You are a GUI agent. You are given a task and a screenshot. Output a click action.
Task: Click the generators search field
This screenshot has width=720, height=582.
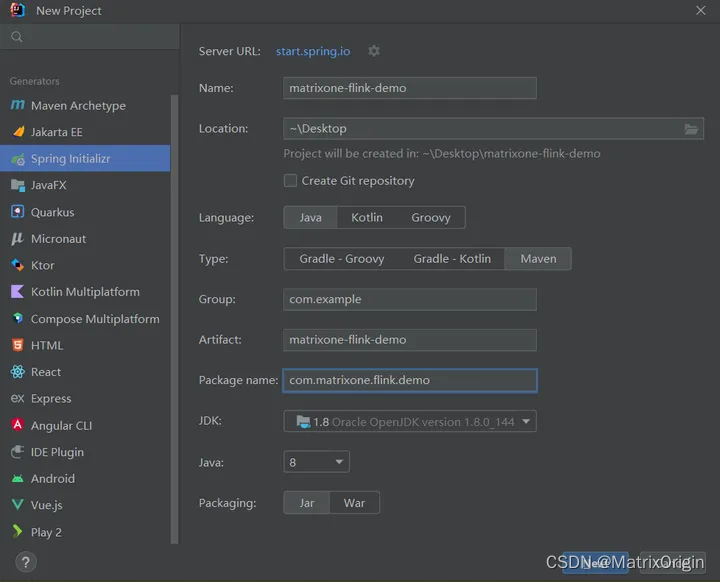[x=90, y=37]
